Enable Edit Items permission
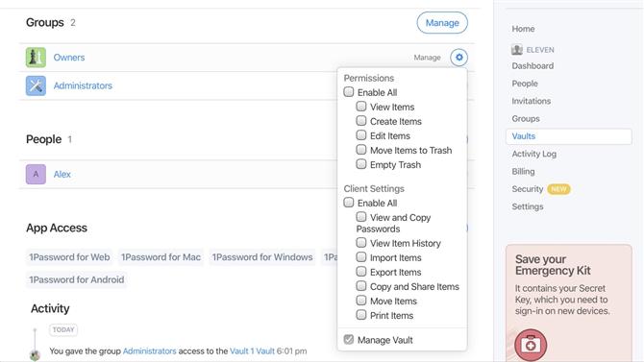644x362 pixels. click(x=361, y=135)
